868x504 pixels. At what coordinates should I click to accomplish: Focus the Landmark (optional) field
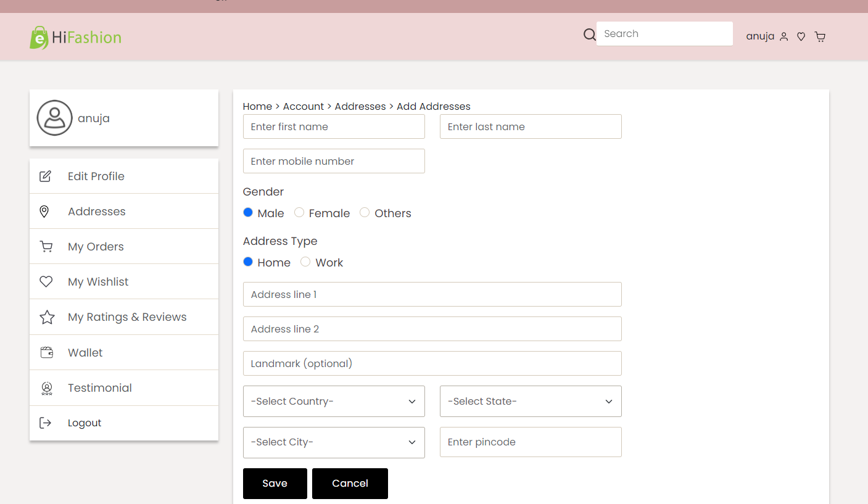[432, 363]
